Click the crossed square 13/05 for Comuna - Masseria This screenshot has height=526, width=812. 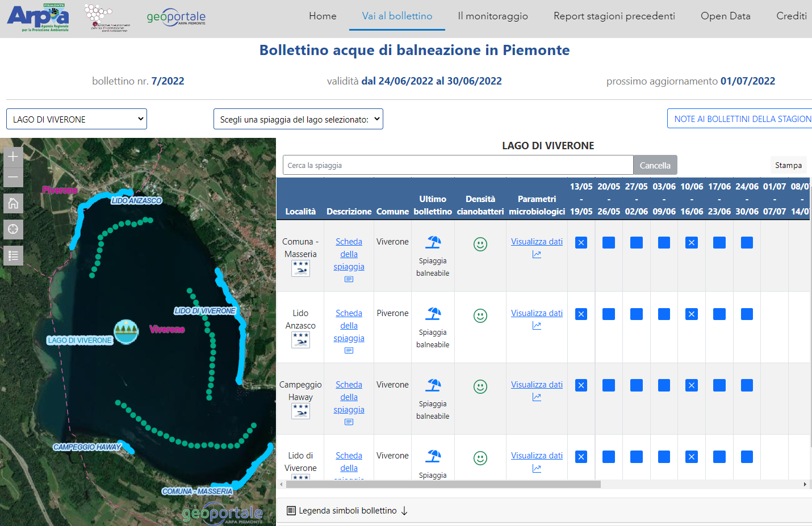[581, 243]
